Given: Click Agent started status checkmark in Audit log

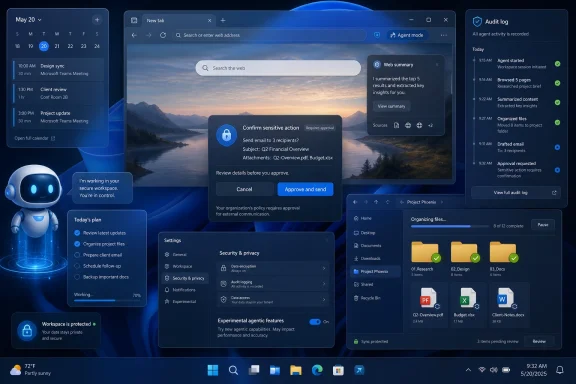Looking at the screenshot, I should (x=558, y=64).
